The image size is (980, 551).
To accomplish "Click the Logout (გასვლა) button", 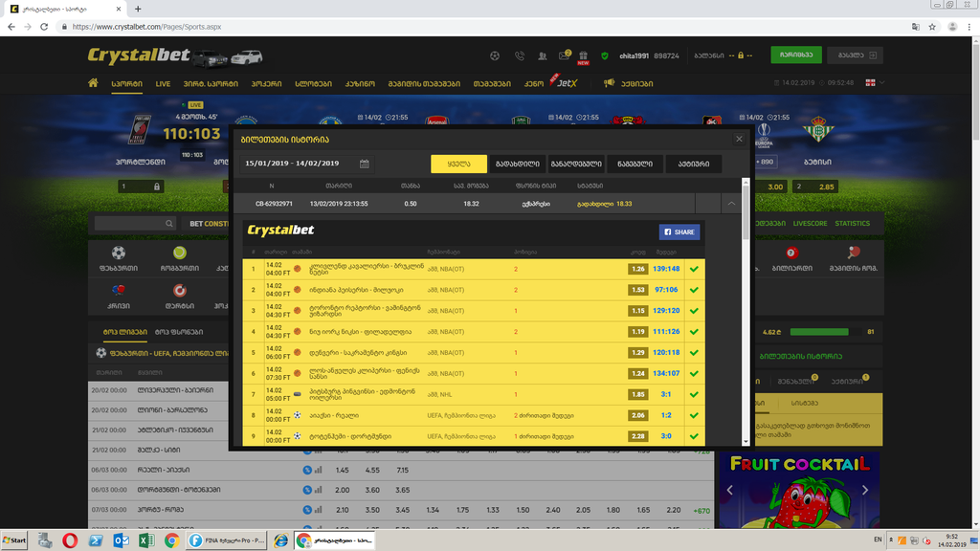I will pyautogui.click(x=856, y=55).
